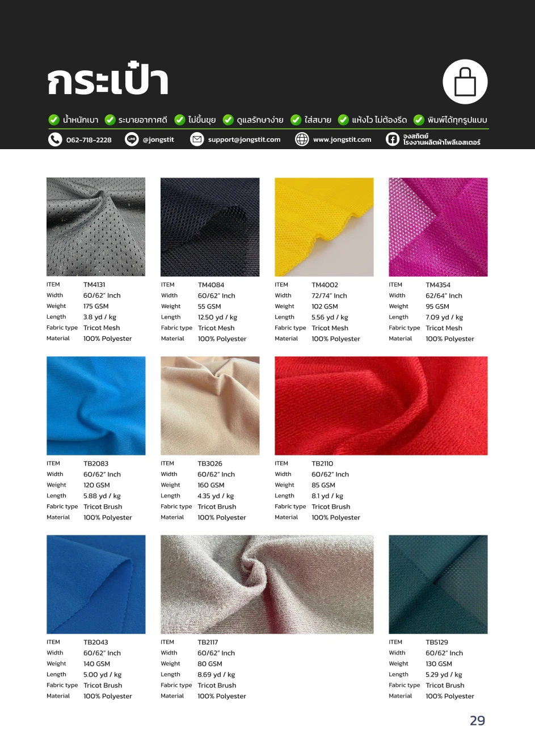Image resolution: width=535 pixels, height=756 pixels.
Task: Click the support@jongstit.com email address
Action: click(244, 140)
